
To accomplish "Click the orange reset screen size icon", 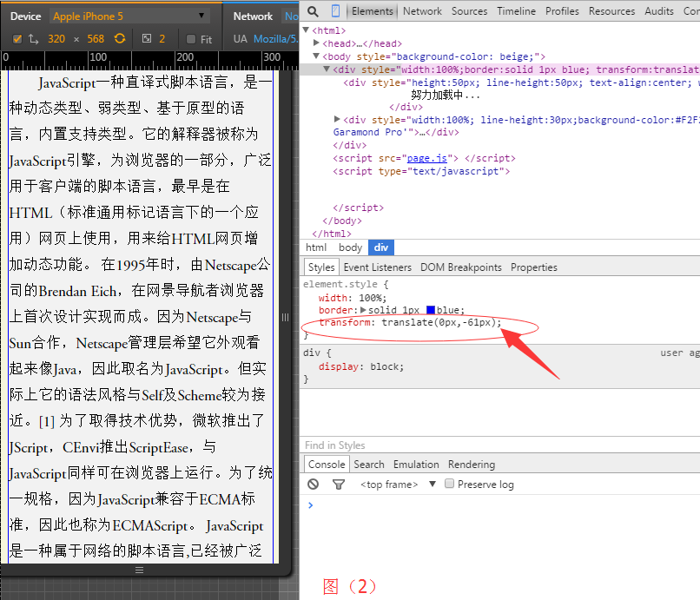I will click(120, 39).
